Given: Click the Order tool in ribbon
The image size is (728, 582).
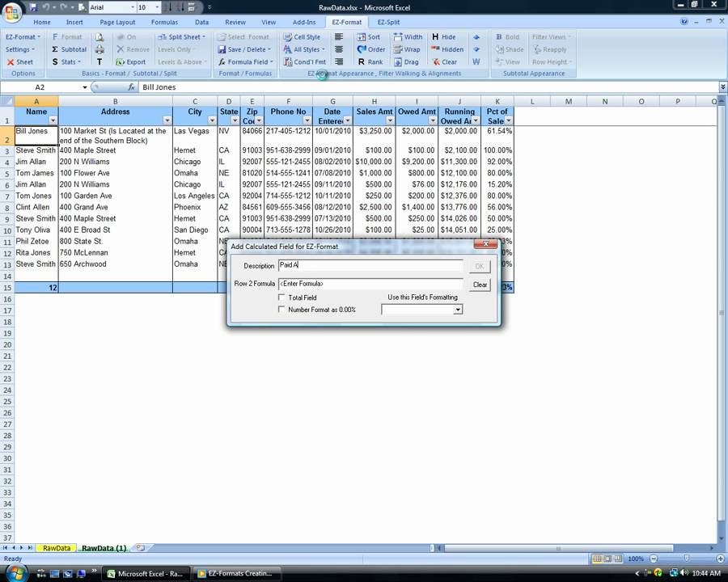Looking at the screenshot, I should coord(371,49).
